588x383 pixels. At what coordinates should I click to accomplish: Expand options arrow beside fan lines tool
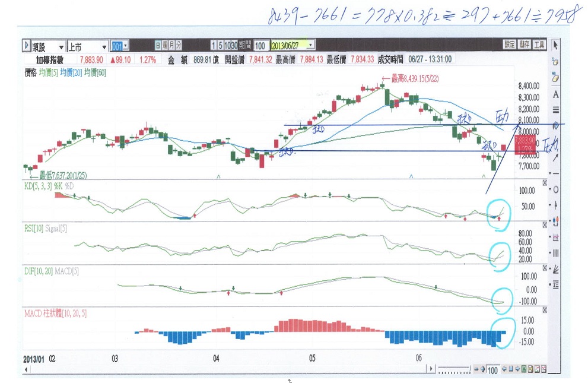[x=550, y=269]
